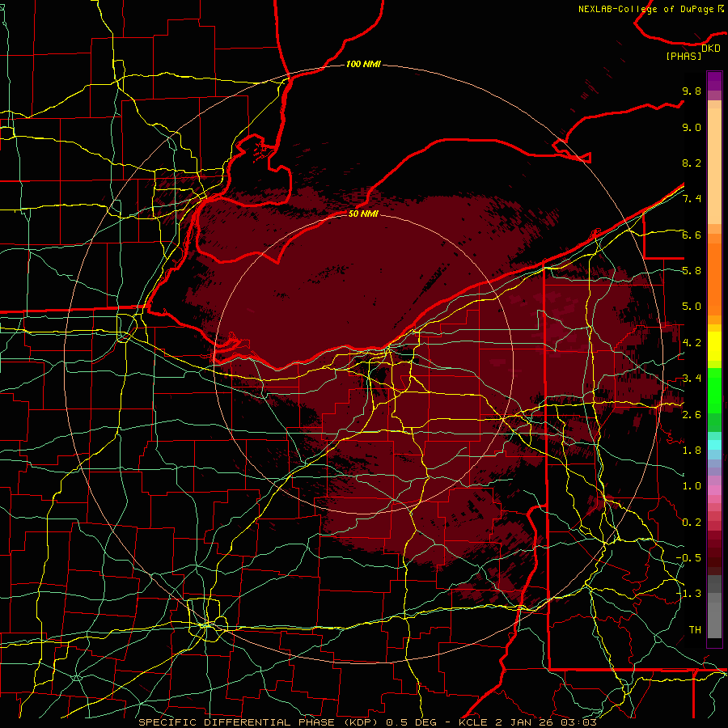The width and height of the screenshot is (728, 728).
Task: Pick the cyan band on the color bar
Action: click(714, 445)
